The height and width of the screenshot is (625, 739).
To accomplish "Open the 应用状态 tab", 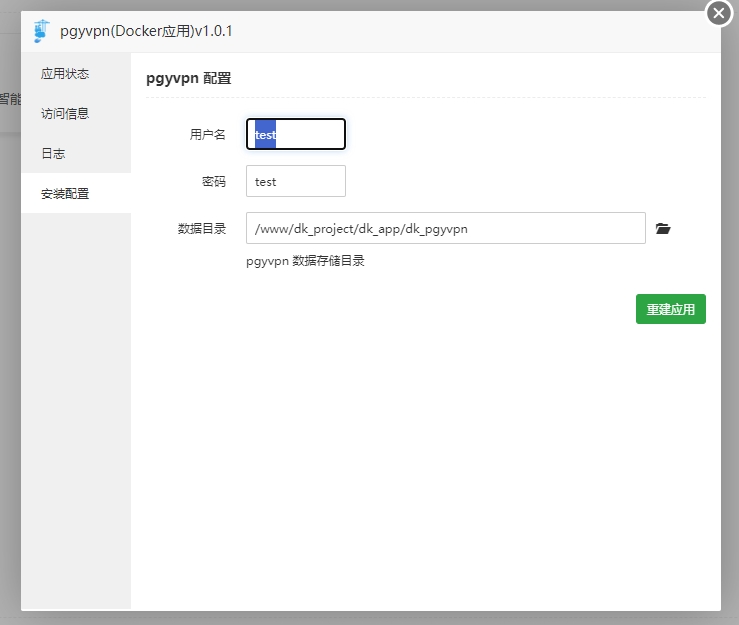I will [x=76, y=74].
